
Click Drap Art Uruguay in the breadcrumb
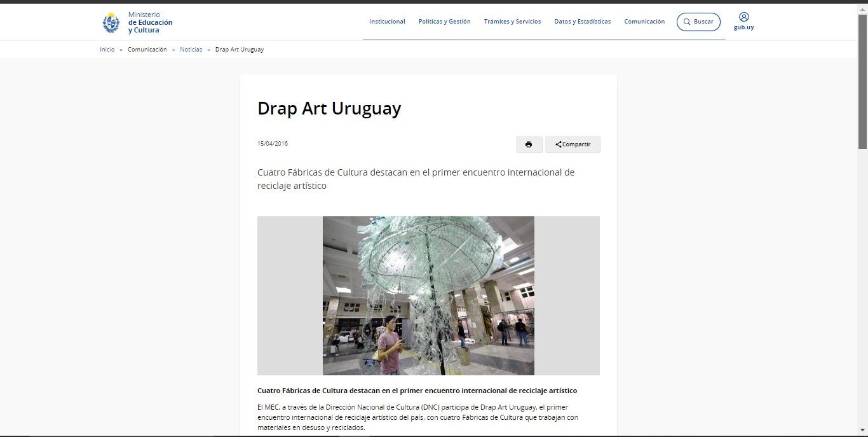239,50
